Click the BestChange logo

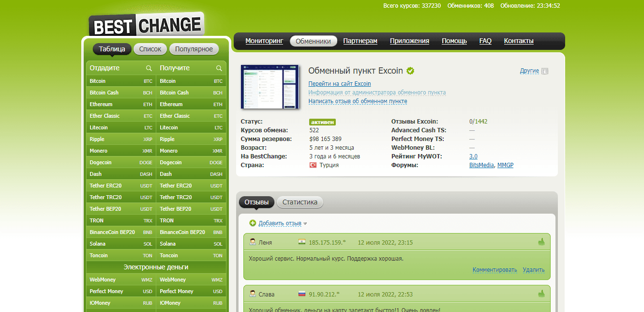146,25
